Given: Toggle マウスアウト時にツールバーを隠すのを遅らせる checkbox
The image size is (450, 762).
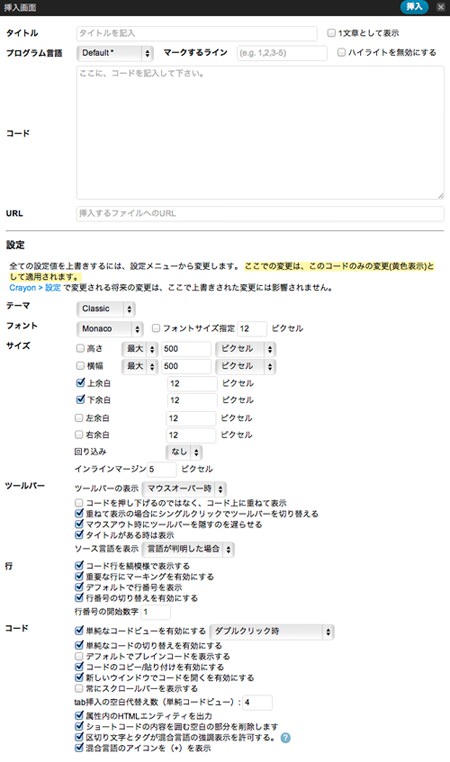Looking at the screenshot, I should [79, 524].
